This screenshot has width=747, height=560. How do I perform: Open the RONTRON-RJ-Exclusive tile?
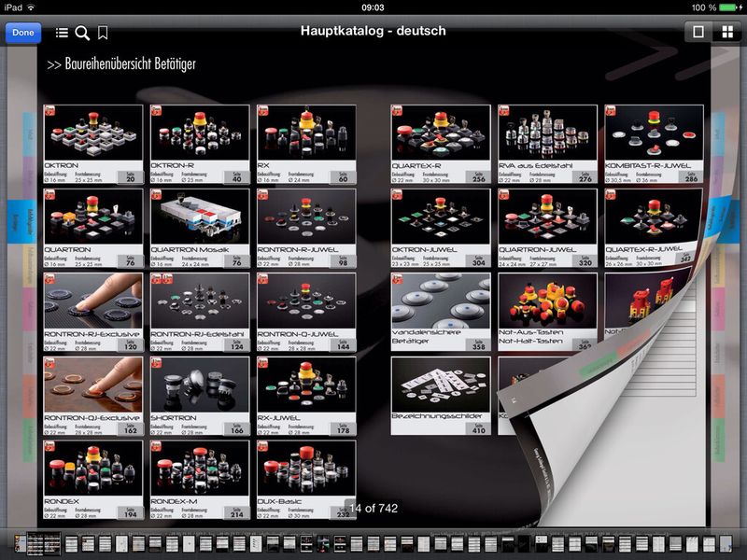point(93,313)
